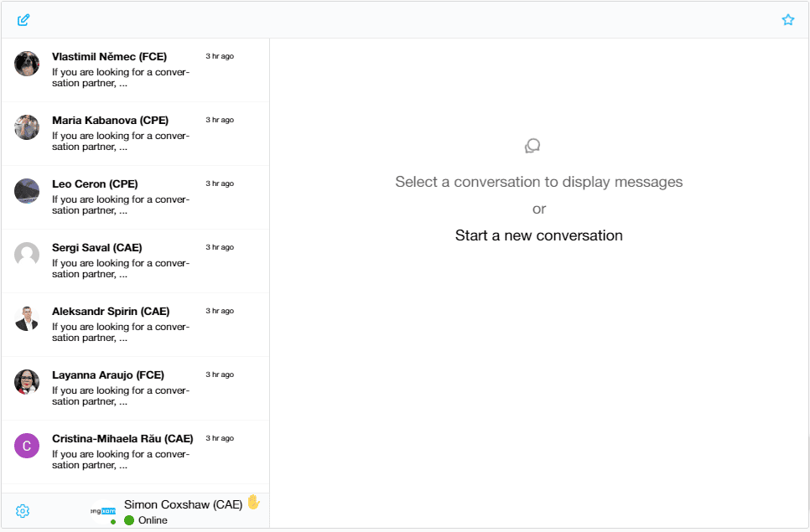Open starred messages via star icon
810x532 pixels.
click(x=787, y=20)
